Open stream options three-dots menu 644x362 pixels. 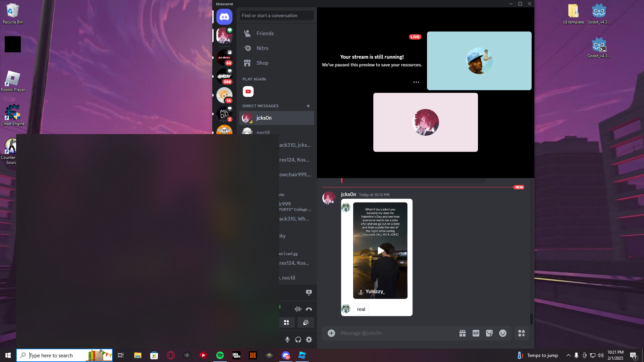point(416,82)
